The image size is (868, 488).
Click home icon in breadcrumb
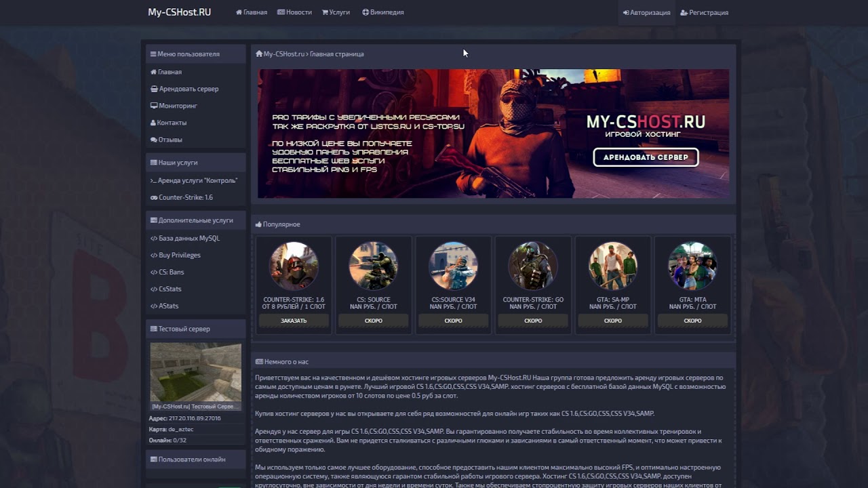(x=259, y=54)
